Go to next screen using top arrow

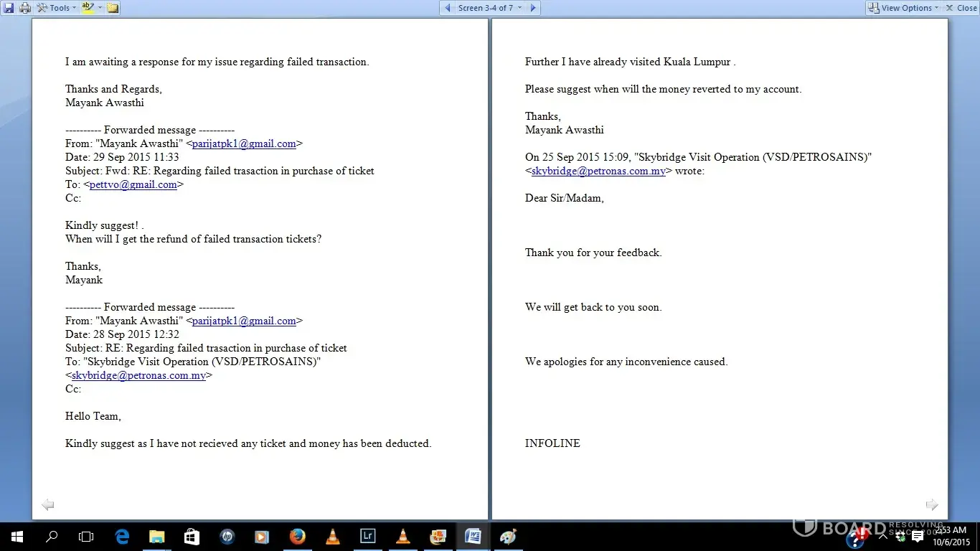532,8
